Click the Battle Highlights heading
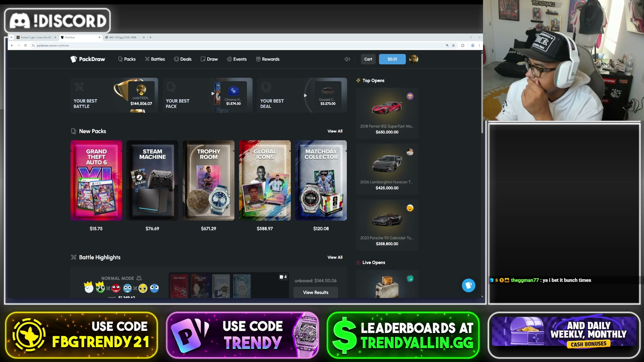This screenshot has width=644, height=362. 100,257
